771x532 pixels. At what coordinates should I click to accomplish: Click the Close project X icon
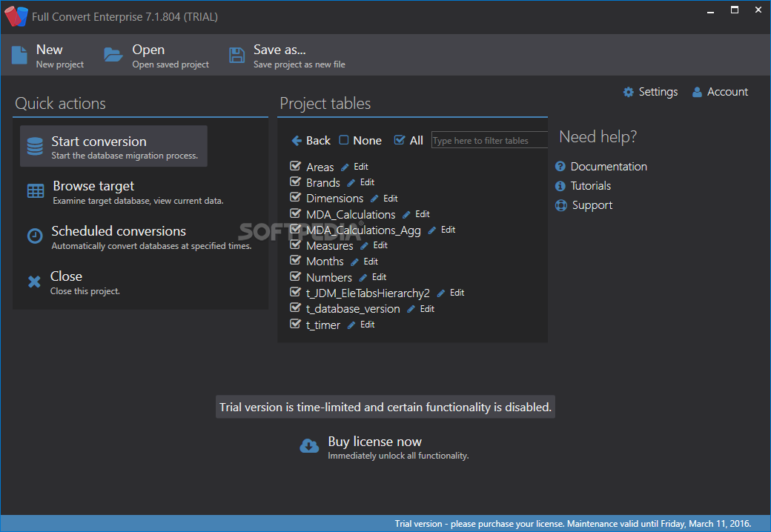click(x=34, y=282)
